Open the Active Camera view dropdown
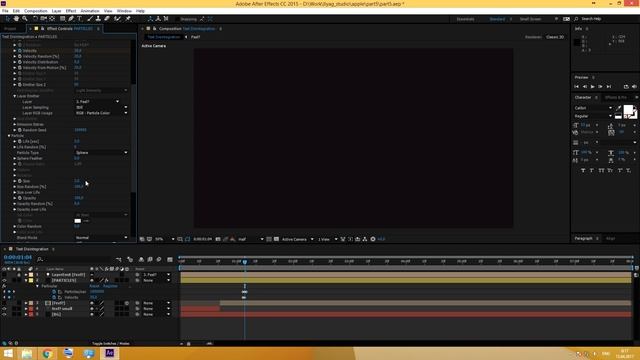Image resolution: width=640 pixels, height=360 pixels. 298,239
